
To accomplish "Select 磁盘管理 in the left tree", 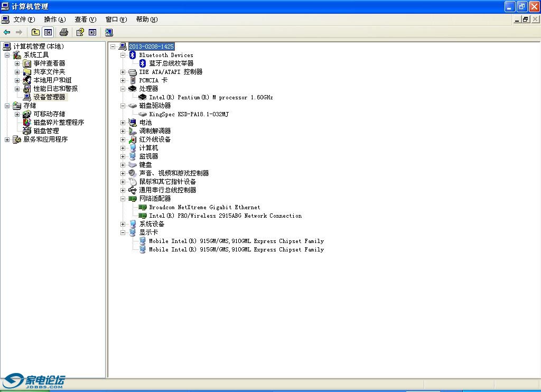I will (x=46, y=131).
